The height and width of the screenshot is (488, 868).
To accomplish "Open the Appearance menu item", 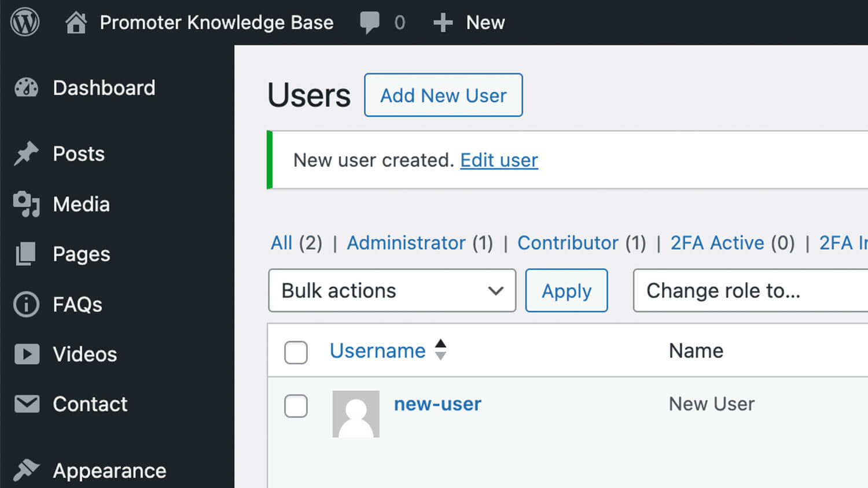I will 109,471.
